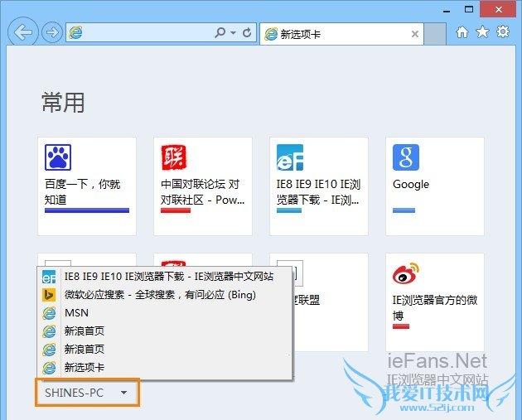Minimize the browser window
Viewport: 522px width, 420px height.
point(447,10)
